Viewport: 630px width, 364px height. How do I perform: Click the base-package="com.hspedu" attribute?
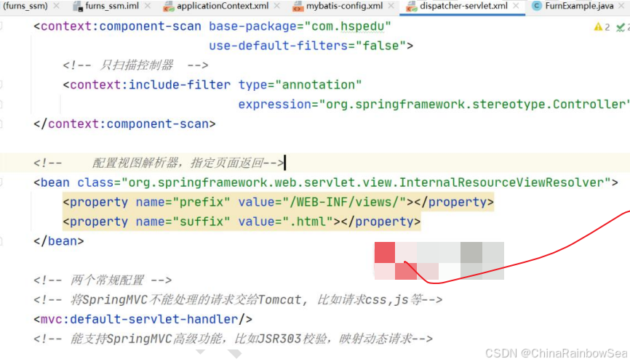click(300, 26)
